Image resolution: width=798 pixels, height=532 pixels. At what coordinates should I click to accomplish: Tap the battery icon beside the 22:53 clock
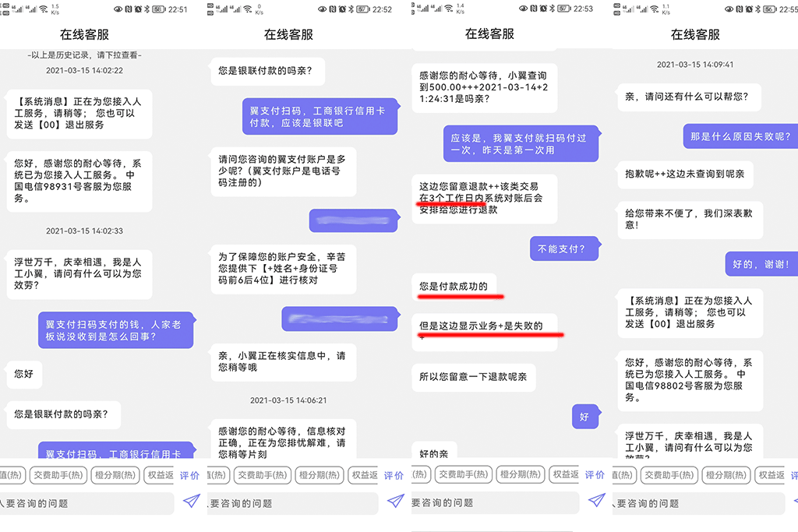(x=564, y=9)
